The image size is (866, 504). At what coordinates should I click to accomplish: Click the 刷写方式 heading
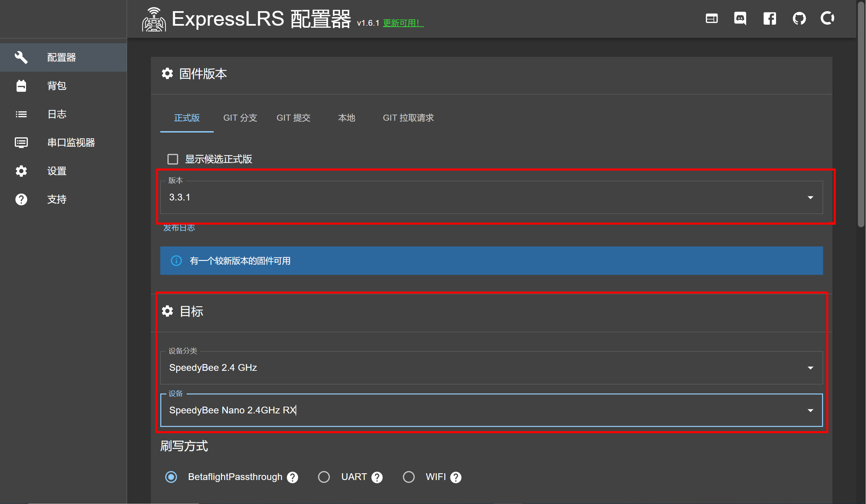click(x=184, y=446)
